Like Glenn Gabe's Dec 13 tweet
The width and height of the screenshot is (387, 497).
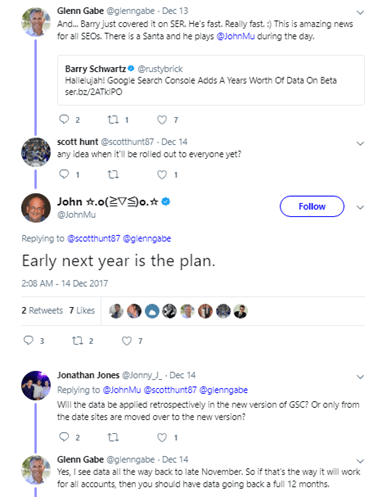[162, 120]
